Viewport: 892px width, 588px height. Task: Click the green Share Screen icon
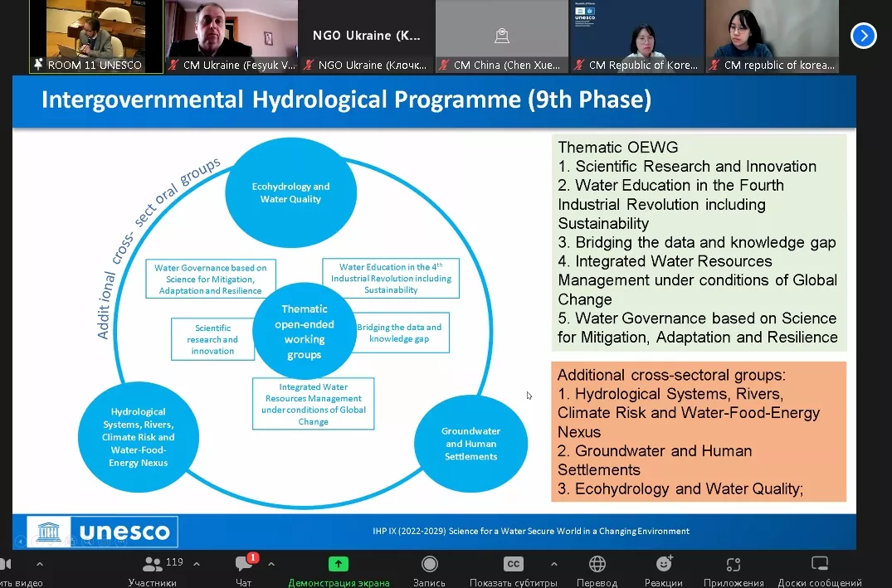pos(338,564)
